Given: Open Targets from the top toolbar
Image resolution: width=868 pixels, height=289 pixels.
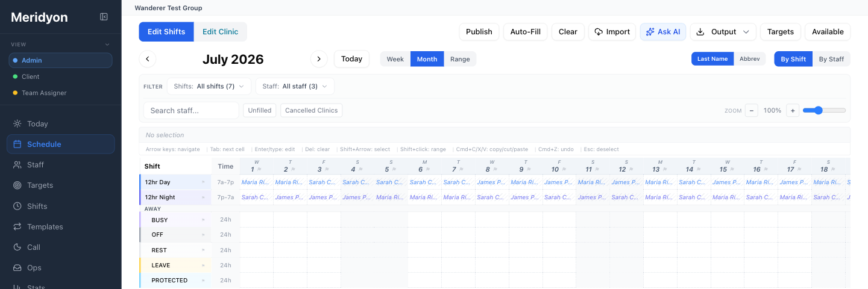Looking at the screenshot, I should (781, 32).
